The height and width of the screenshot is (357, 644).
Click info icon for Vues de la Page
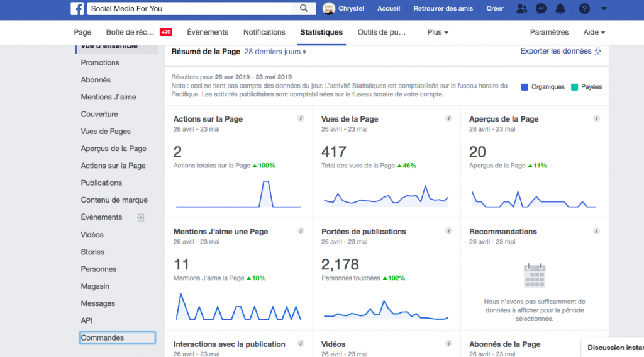pos(448,118)
